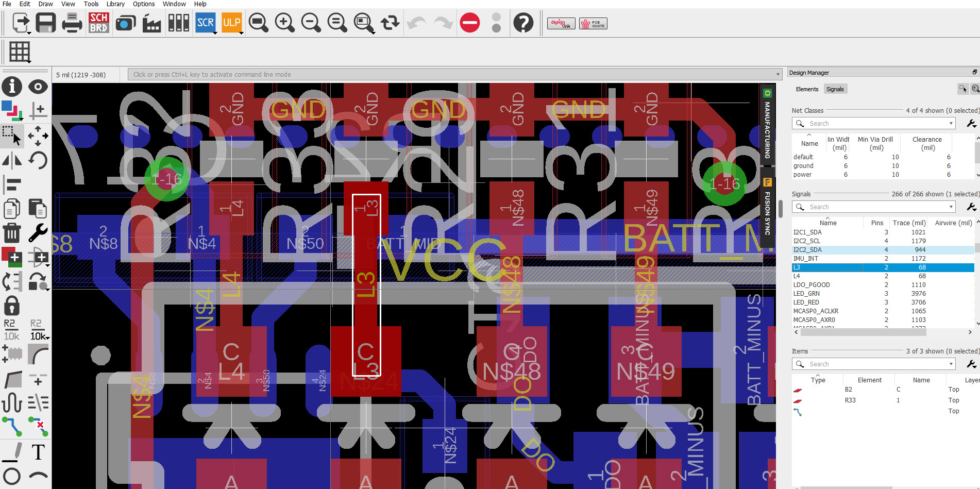Open the MANUFACTURING side panel
980x489 pixels.
coord(767,126)
